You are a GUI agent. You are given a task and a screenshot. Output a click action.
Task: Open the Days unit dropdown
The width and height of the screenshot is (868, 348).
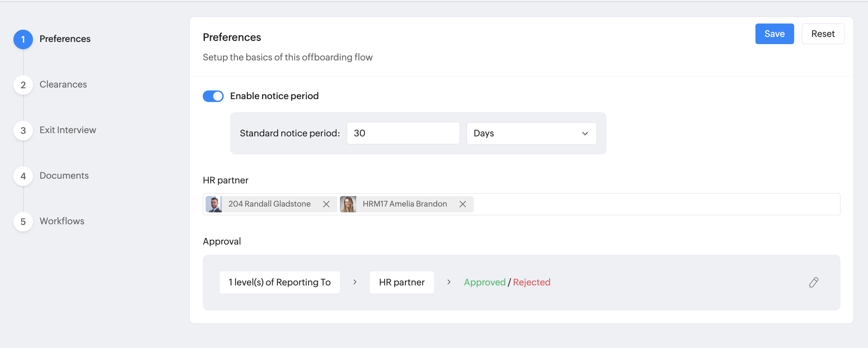point(531,133)
